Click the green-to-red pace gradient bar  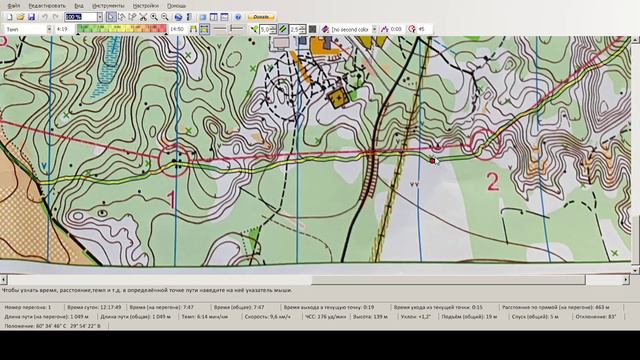point(121,29)
